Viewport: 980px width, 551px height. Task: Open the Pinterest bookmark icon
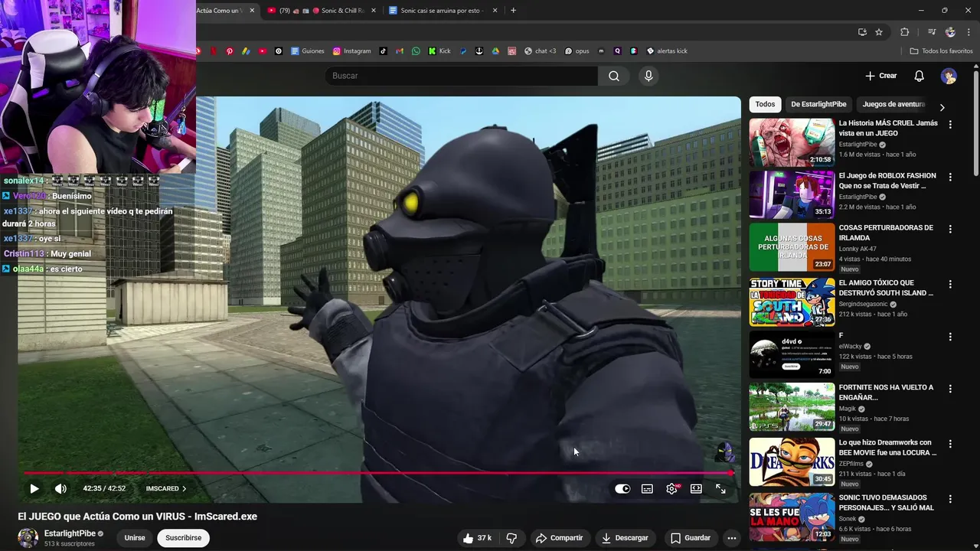click(229, 51)
